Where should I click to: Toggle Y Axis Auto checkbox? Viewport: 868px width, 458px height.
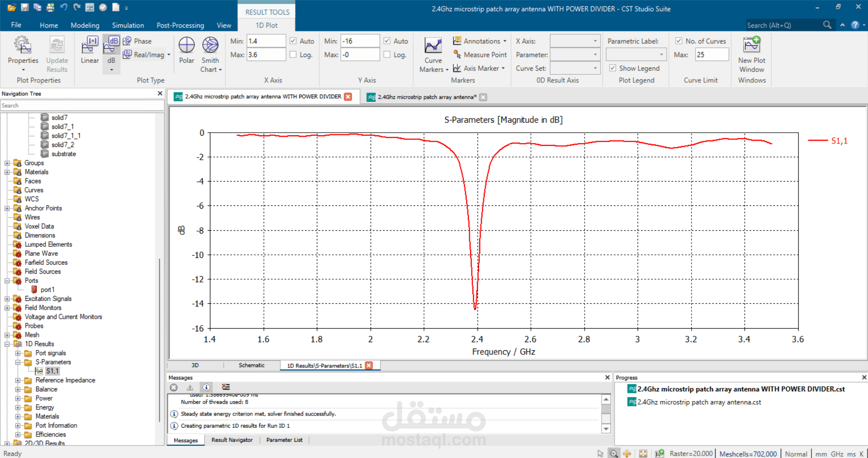click(387, 41)
